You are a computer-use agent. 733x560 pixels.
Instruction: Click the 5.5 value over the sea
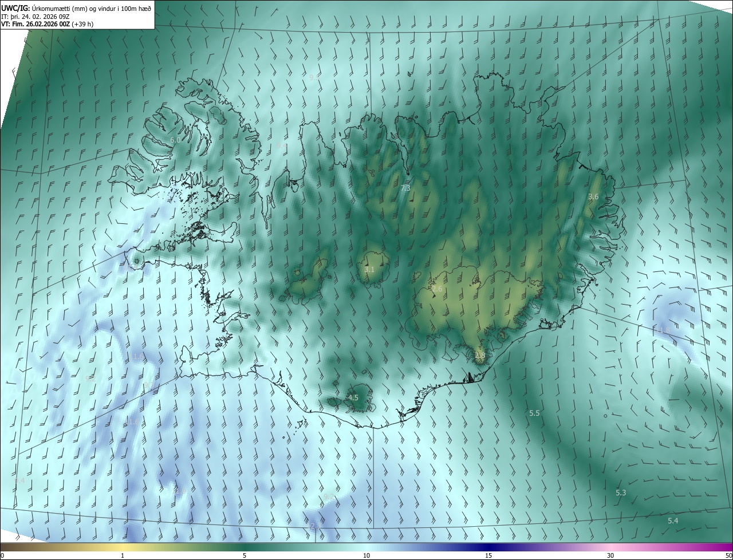click(534, 413)
